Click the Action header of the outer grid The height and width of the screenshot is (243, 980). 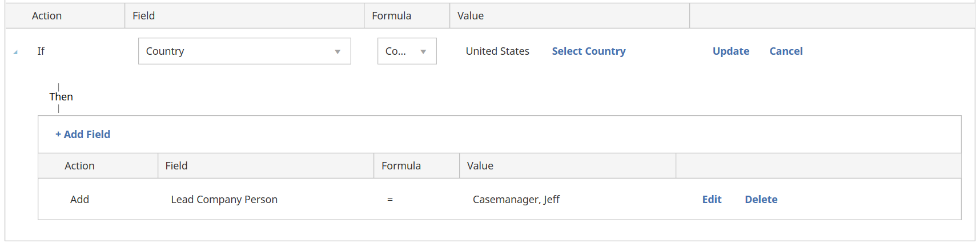click(x=47, y=16)
